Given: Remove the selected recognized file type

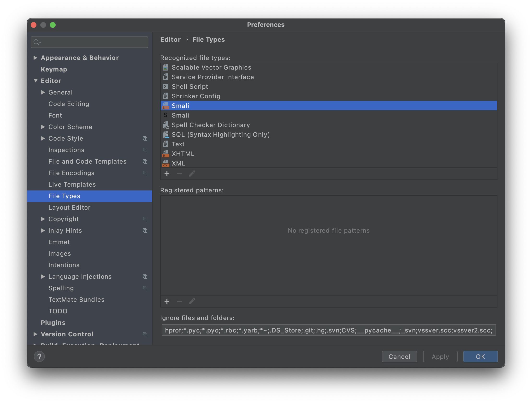Looking at the screenshot, I should (179, 174).
